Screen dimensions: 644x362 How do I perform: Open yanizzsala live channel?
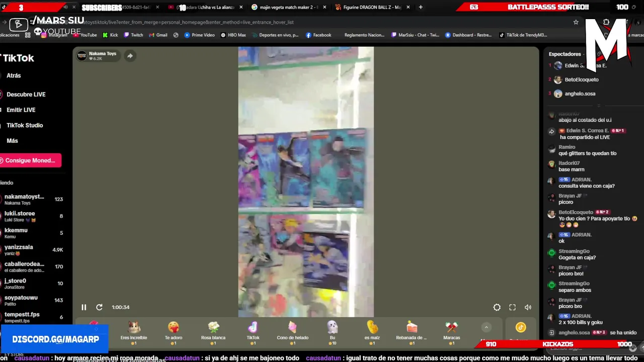(x=33, y=250)
